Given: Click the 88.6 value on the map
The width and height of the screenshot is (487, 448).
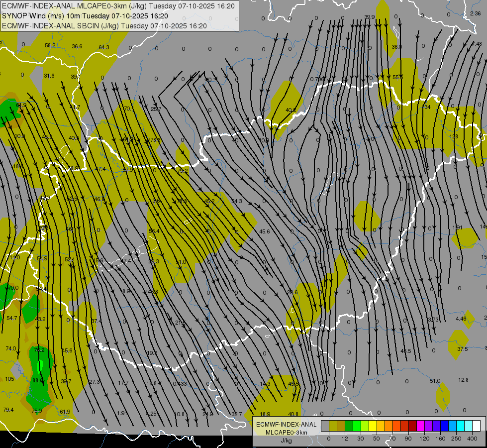Looking at the screenshot, I should (x=37, y=380).
